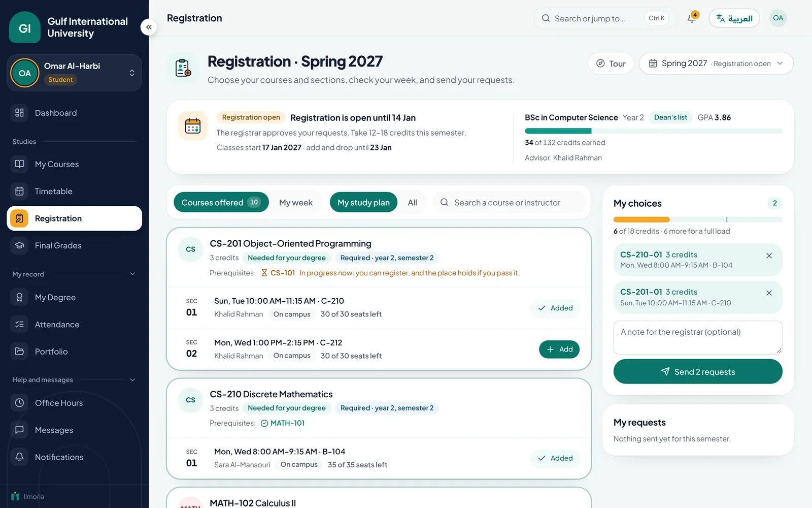Screen dimensions: 812x508
Task: Remove CS-201-01 from My choices
Action: point(769,293)
